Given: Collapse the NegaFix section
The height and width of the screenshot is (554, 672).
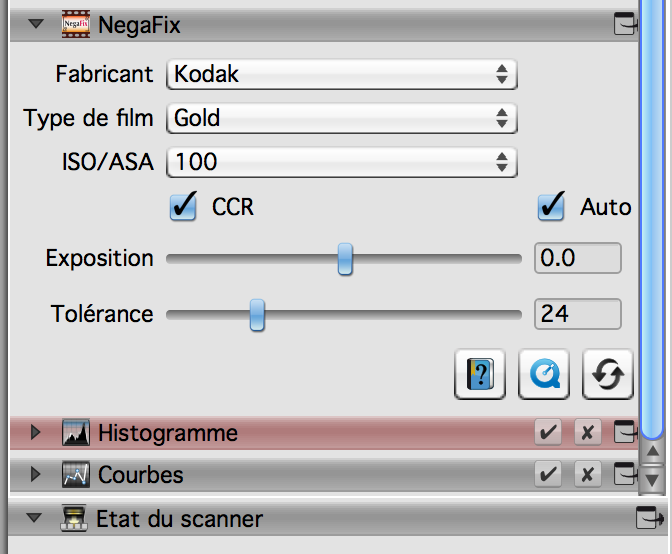Looking at the screenshot, I should pyautogui.click(x=37, y=25).
